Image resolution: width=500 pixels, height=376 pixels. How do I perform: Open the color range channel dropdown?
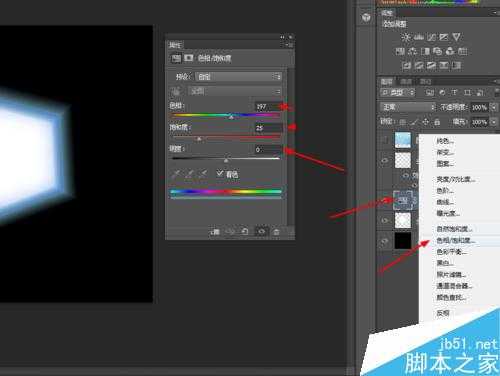tap(235, 91)
